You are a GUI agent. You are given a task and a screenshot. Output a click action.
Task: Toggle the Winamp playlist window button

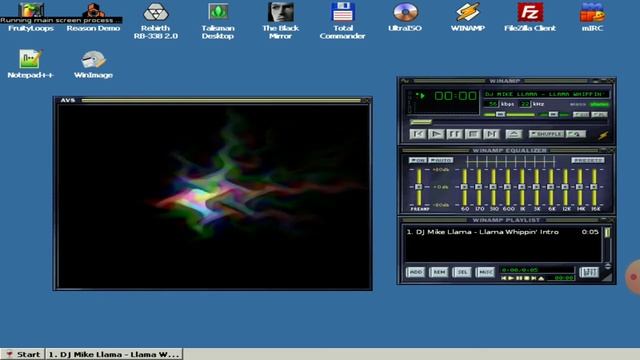coord(599,115)
